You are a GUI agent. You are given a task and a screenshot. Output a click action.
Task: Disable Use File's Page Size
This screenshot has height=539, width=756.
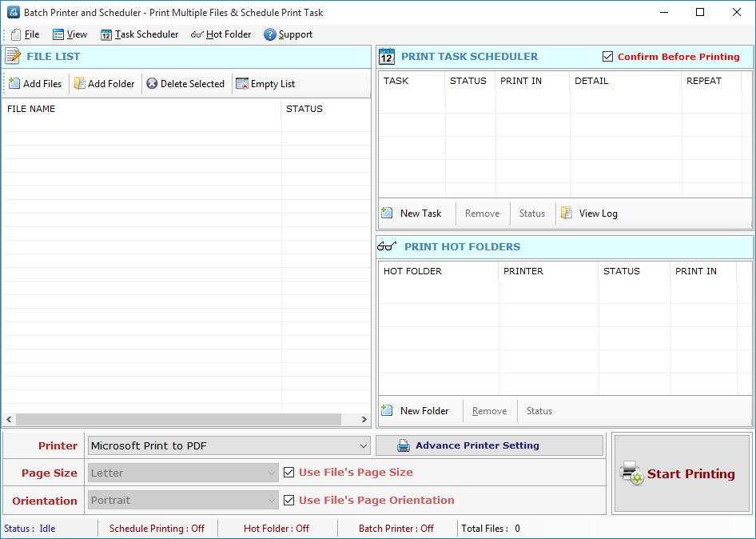(x=288, y=472)
